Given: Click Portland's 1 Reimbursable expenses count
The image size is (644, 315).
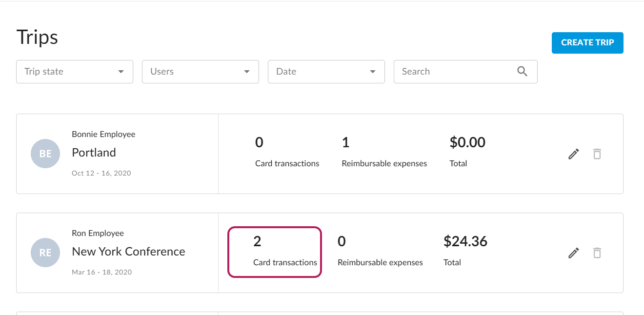Looking at the screenshot, I should (345, 143).
